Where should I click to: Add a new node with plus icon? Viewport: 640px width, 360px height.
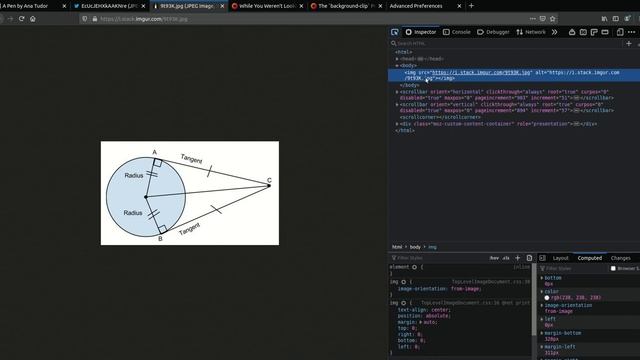click(629, 43)
